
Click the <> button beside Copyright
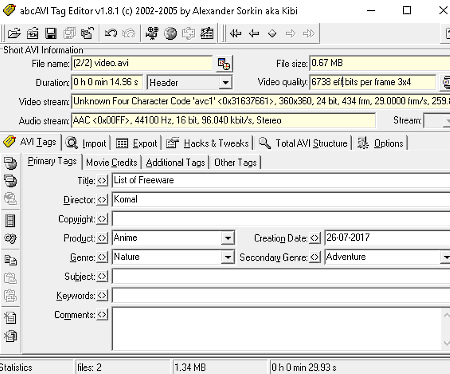click(x=102, y=219)
